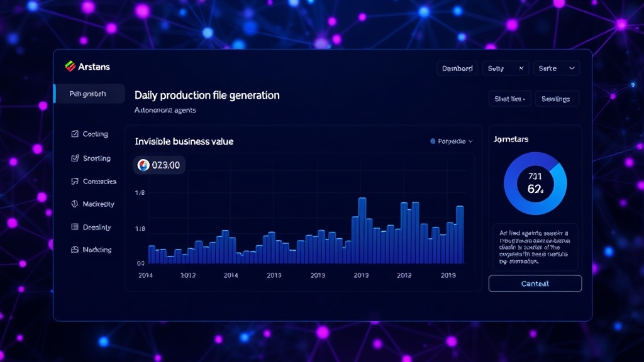Close the Soliy tag with its x
Viewport: 644px width, 362px height.
[x=521, y=68]
